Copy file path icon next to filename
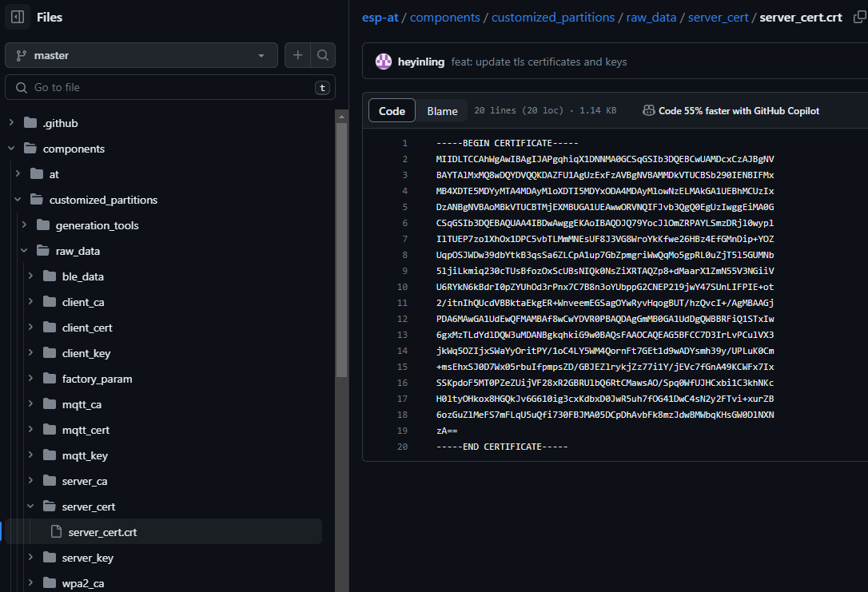 click(x=860, y=17)
